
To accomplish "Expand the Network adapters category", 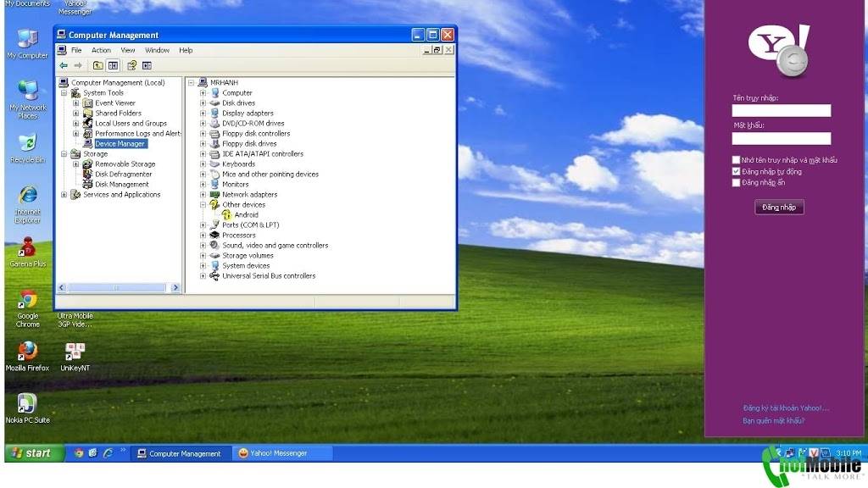I will [x=203, y=195].
